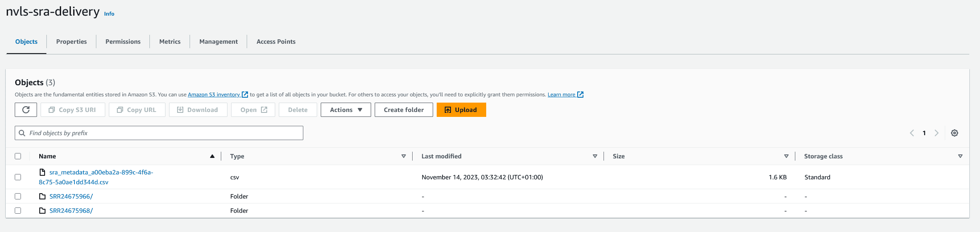Screen dimensions: 980x232
Task: Open the Amazon S3 inventory link
Action: point(214,95)
